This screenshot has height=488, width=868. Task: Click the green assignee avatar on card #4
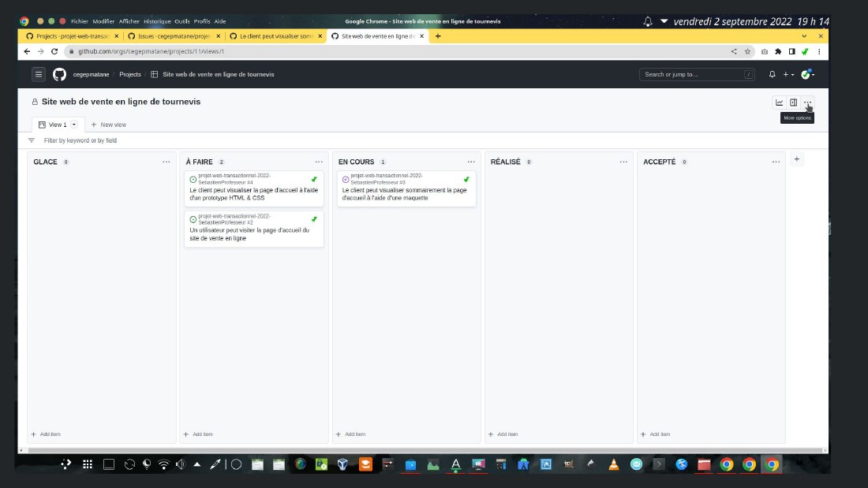click(314, 179)
